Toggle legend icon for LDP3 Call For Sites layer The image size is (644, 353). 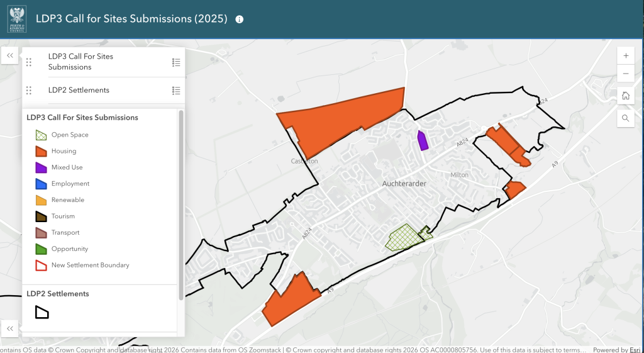[x=176, y=62]
